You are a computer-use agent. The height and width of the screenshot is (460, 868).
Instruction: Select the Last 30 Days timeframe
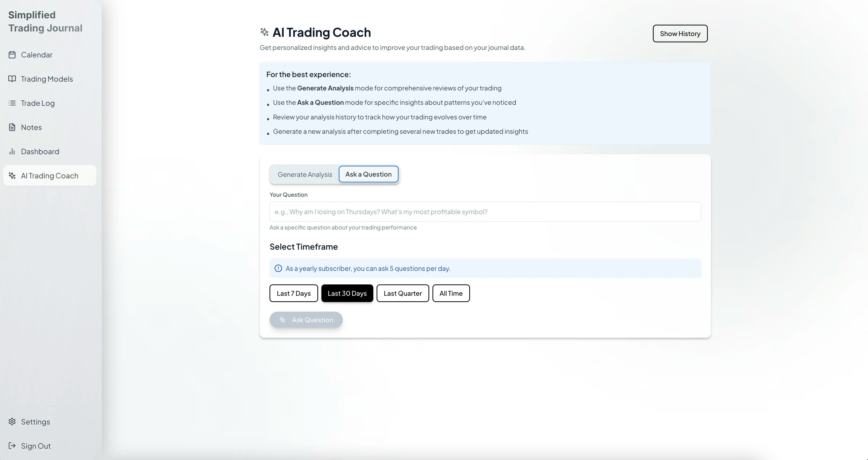pos(347,293)
